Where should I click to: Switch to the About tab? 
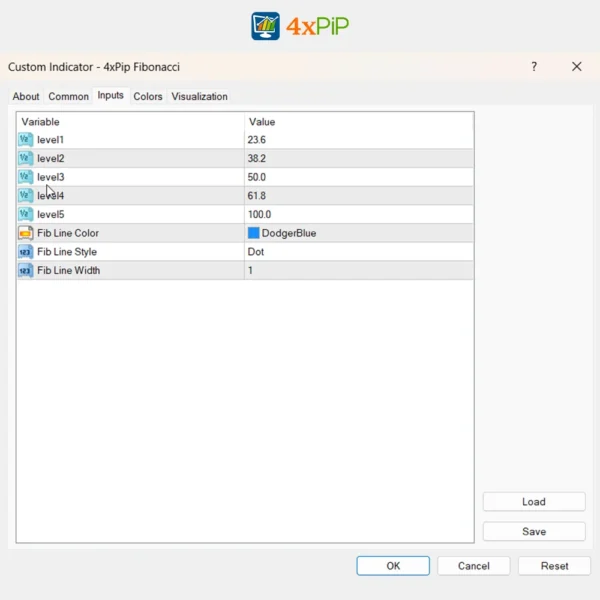[x=26, y=97]
